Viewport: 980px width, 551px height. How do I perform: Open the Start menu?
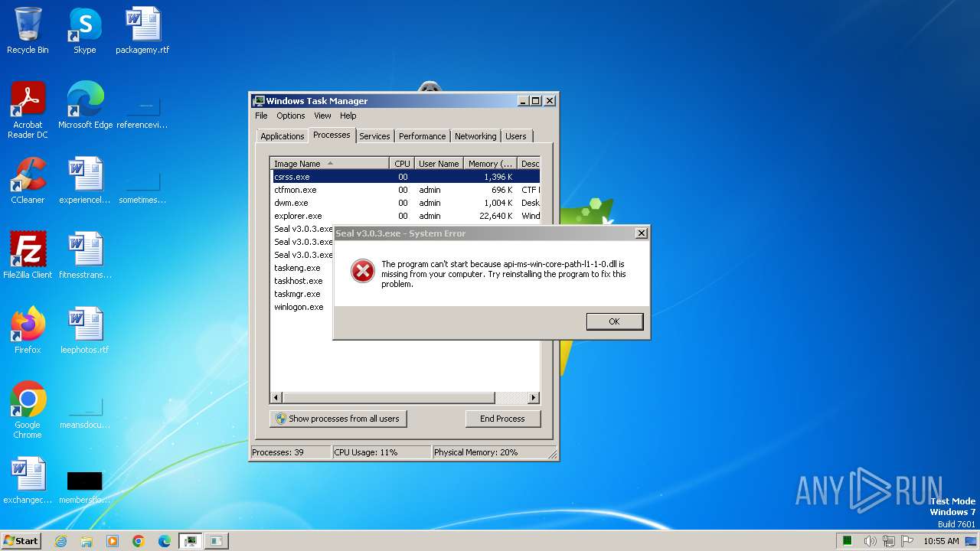(x=21, y=540)
